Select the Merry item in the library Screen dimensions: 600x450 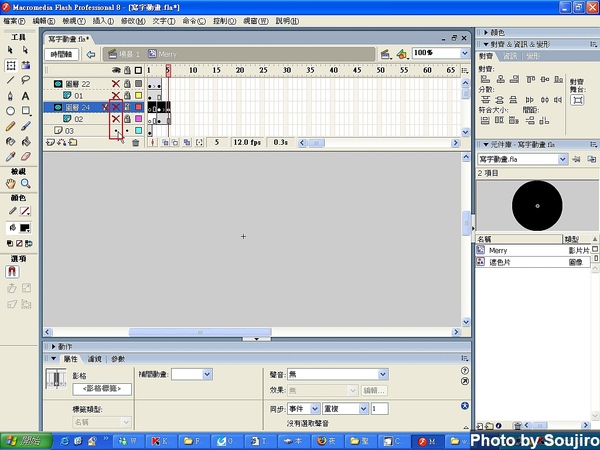[x=499, y=250]
